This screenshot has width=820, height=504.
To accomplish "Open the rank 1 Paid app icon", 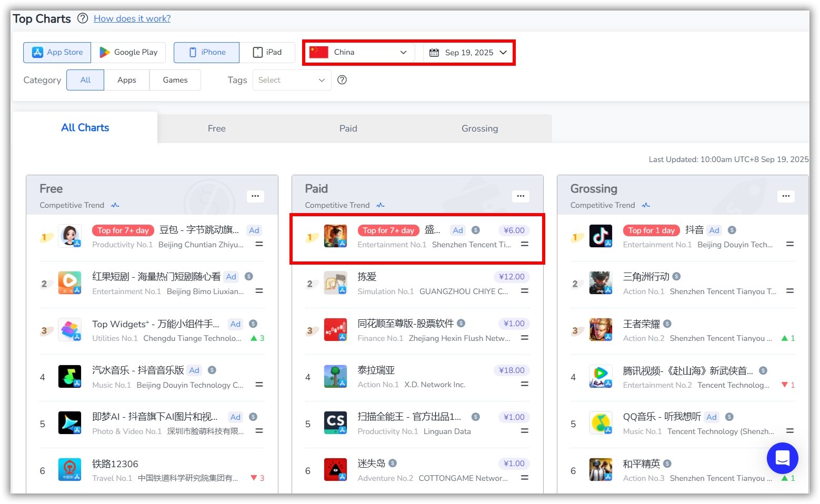I will point(335,236).
